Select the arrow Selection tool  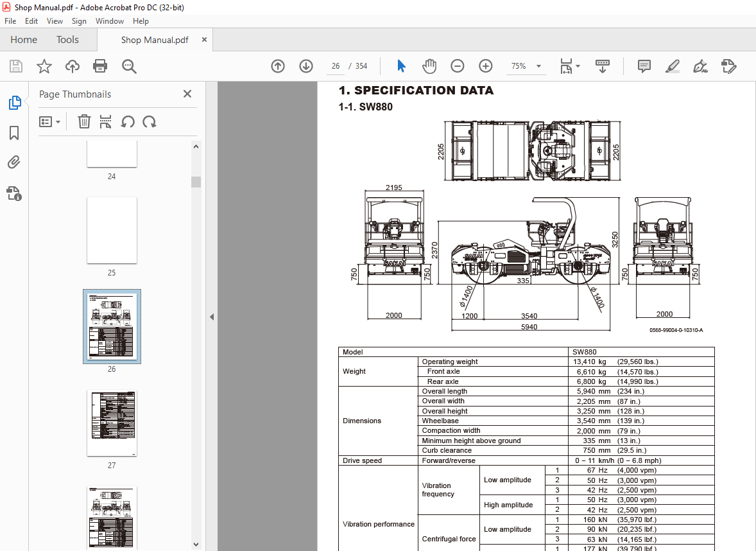[x=401, y=66]
